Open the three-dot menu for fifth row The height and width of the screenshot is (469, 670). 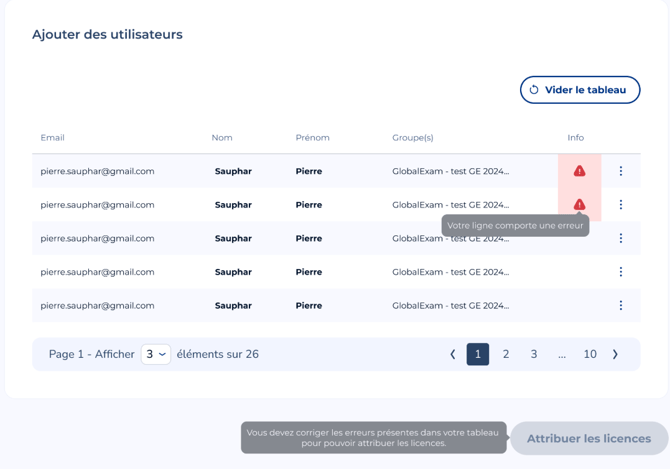click(620, 306)
